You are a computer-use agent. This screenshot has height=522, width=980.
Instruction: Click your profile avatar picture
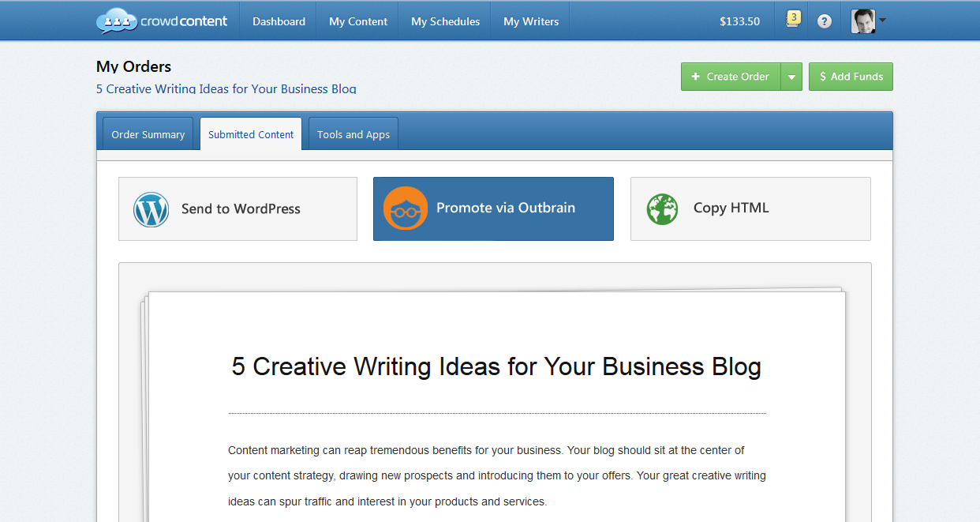862,21
